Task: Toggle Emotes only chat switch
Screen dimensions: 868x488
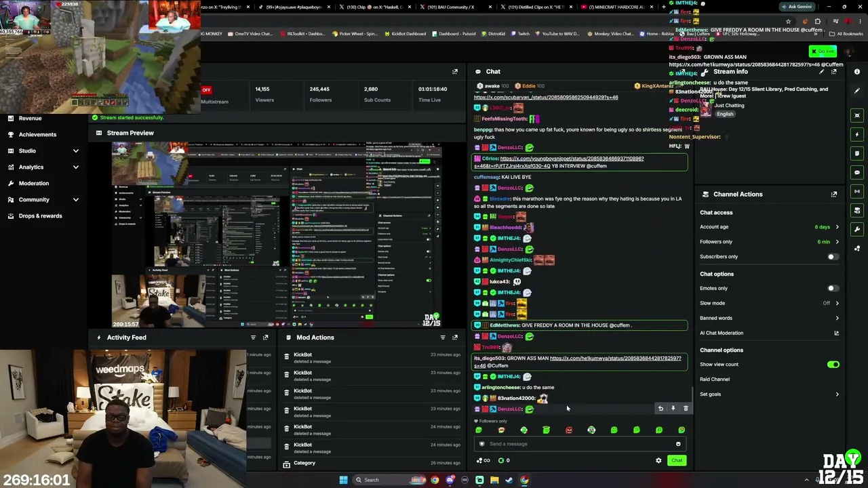Action: 833,289
